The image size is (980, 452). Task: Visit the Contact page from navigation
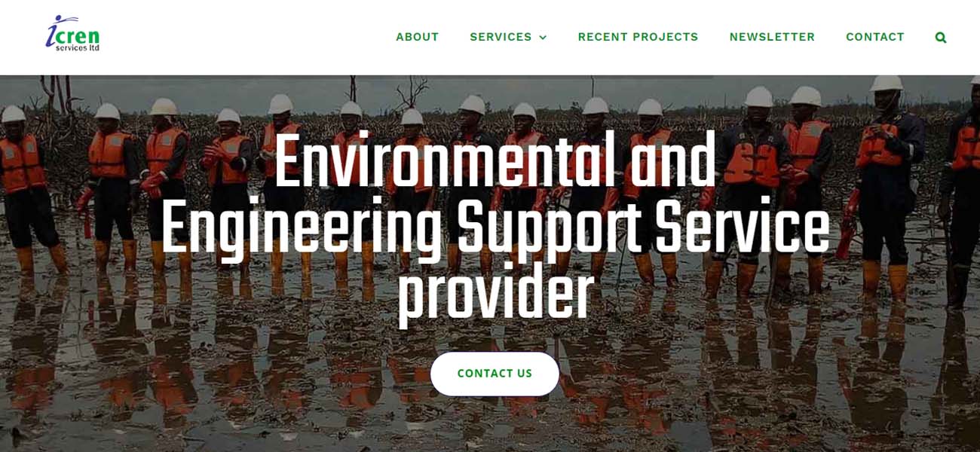pos(874,37)
